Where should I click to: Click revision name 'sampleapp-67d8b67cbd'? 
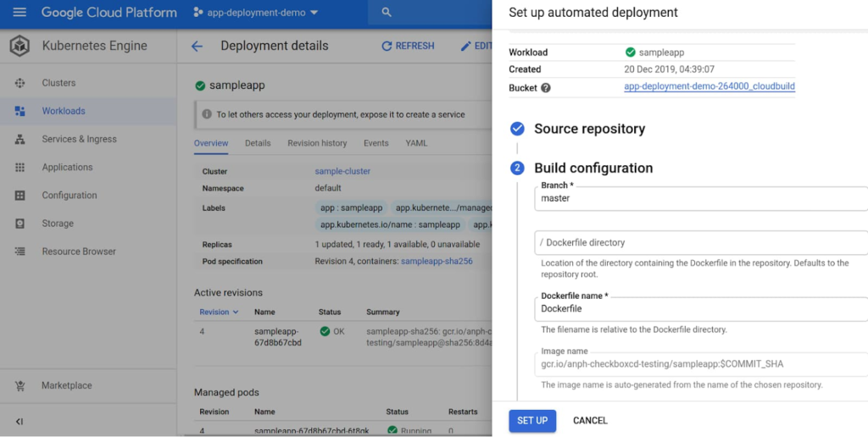278,337
